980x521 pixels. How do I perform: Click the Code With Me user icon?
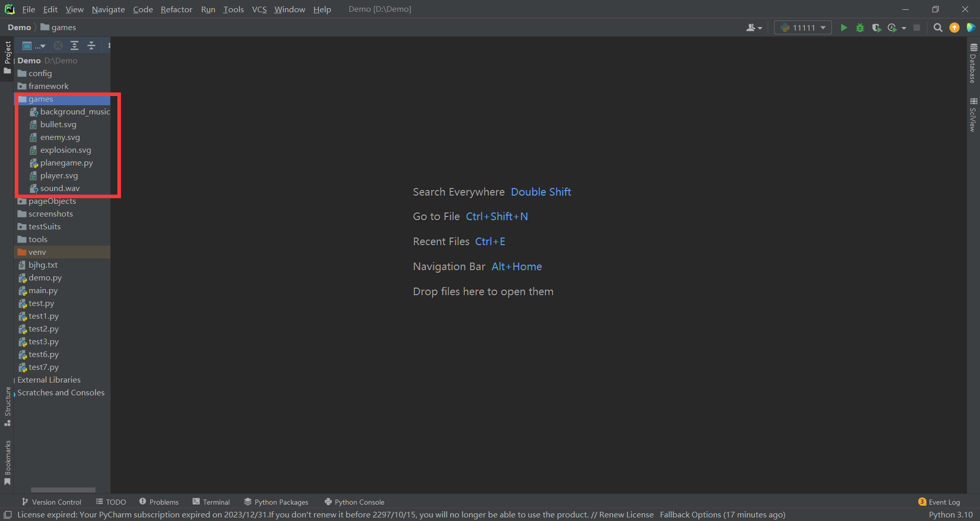pos(753,28)
